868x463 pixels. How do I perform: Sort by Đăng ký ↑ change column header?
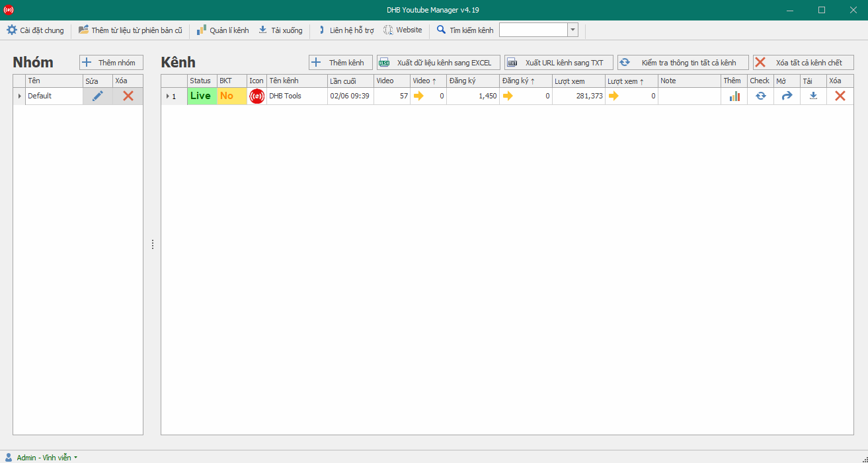pos(526,81)
